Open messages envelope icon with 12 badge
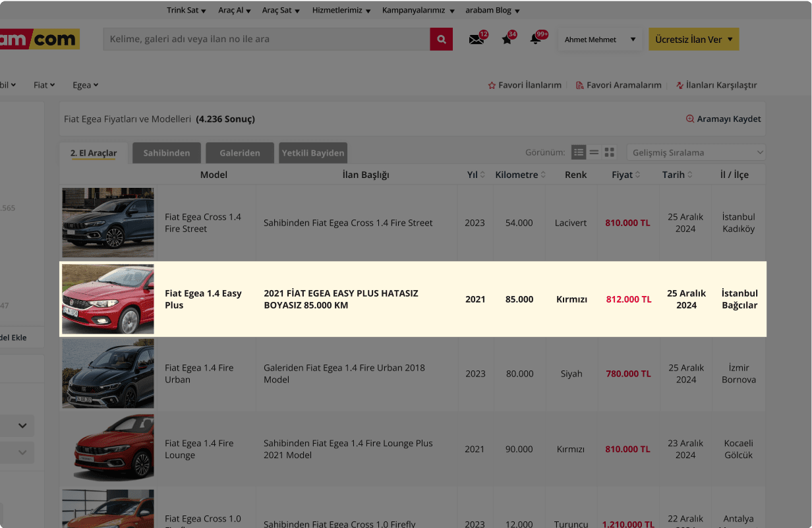 click(477, 40)
